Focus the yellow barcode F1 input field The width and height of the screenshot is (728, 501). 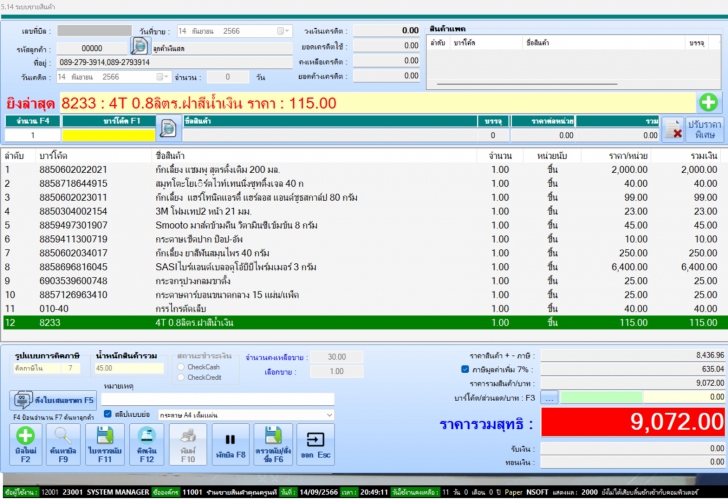pyautogui.click(x=108, y=135)
